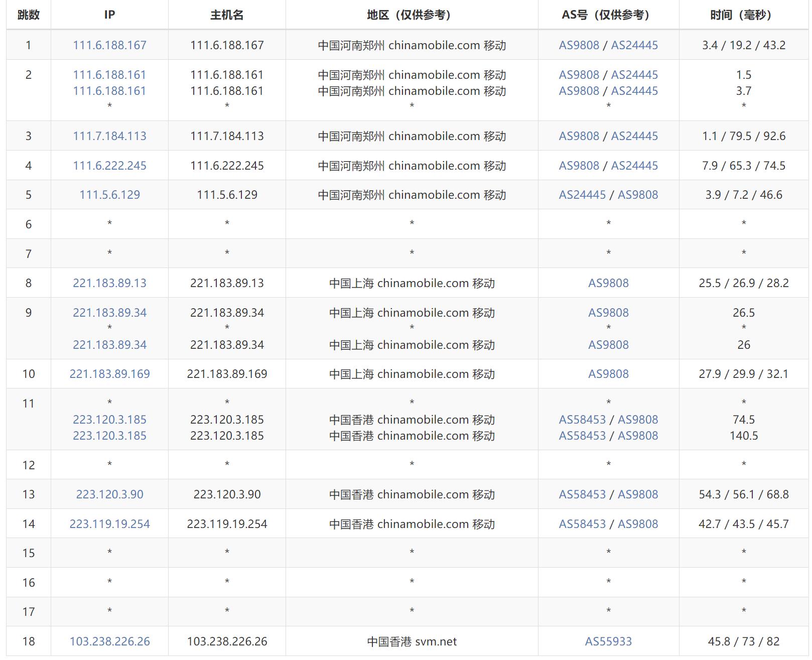Click hop number 18 in first column
812x660 pixels.
click(x=29, y=641)
